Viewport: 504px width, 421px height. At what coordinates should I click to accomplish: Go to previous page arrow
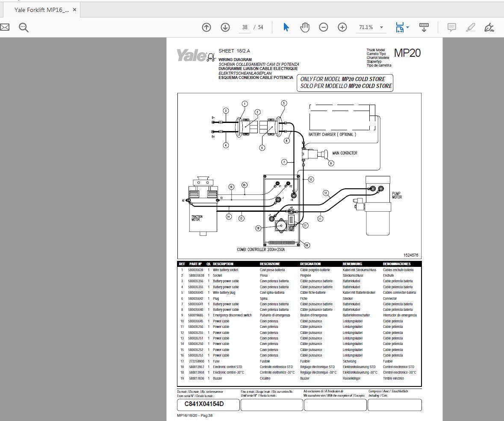tap(206, 27)
